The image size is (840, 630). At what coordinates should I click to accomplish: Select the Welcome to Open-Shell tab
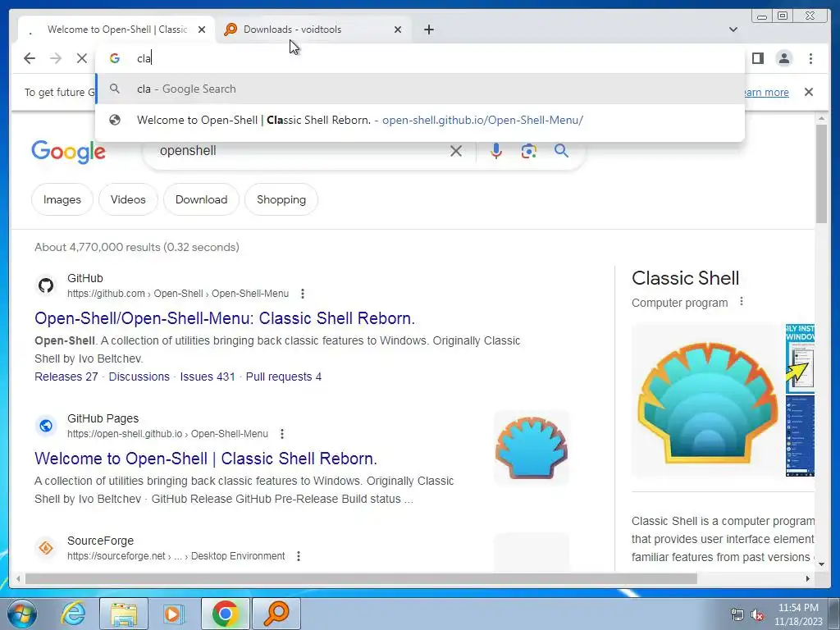[116, 30]
